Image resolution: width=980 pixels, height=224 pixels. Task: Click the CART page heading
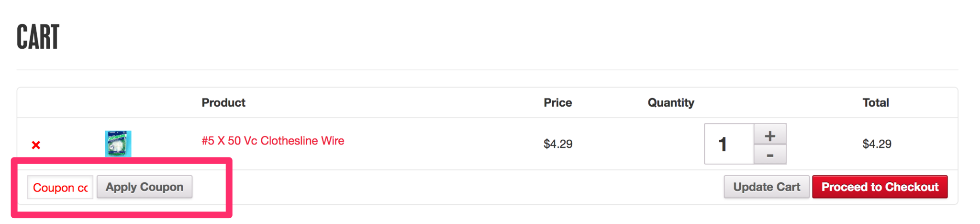(38, 37)
